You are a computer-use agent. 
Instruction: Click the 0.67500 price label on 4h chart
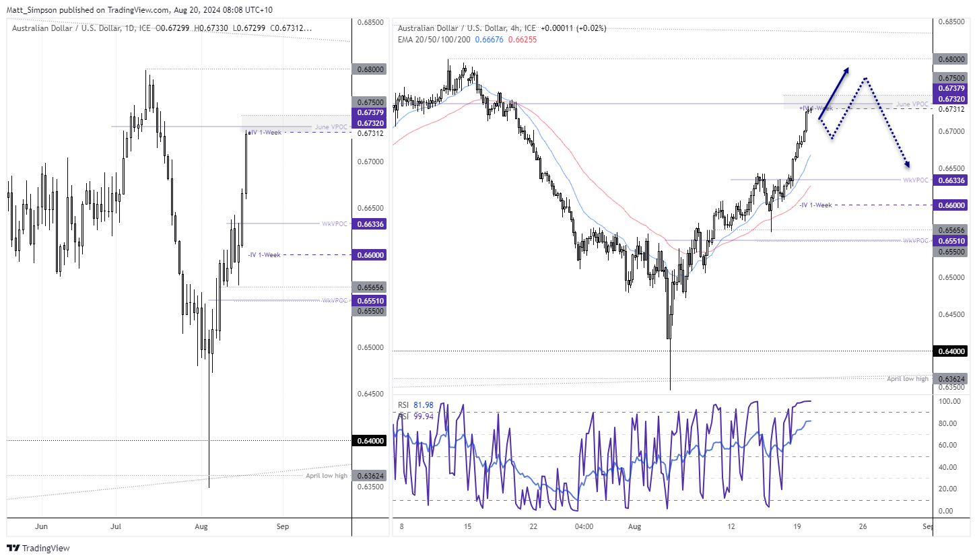click(x=951, y=77)
